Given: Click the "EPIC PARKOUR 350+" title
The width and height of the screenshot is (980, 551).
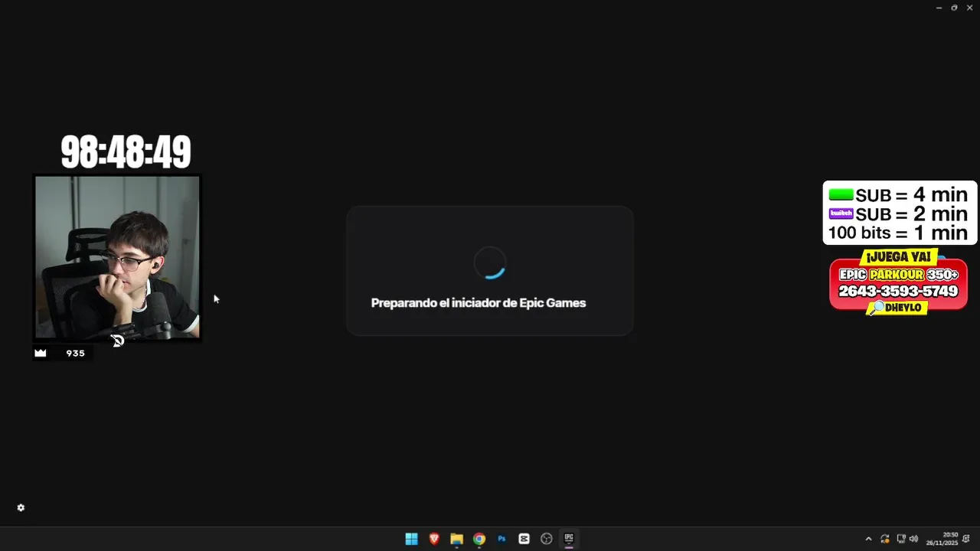Looking at the screenshot, I should click(x=899, y=275).
